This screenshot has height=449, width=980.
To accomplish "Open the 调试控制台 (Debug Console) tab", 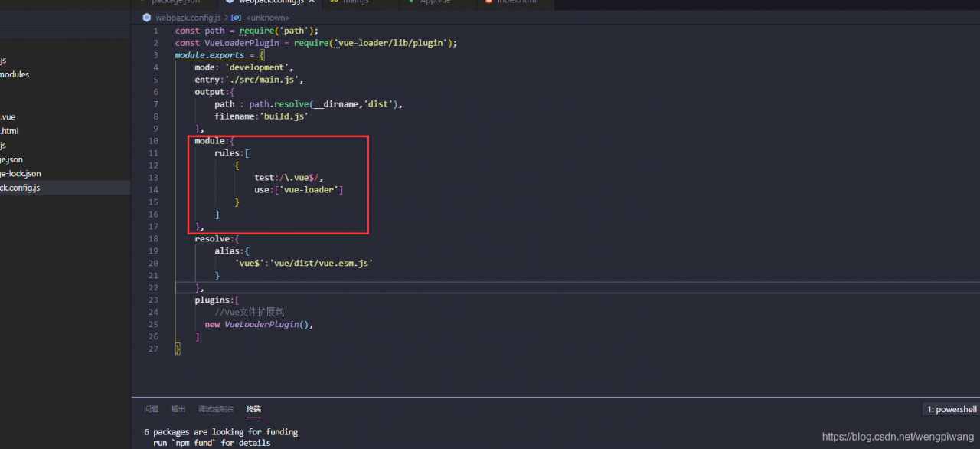I will (216, 409).
